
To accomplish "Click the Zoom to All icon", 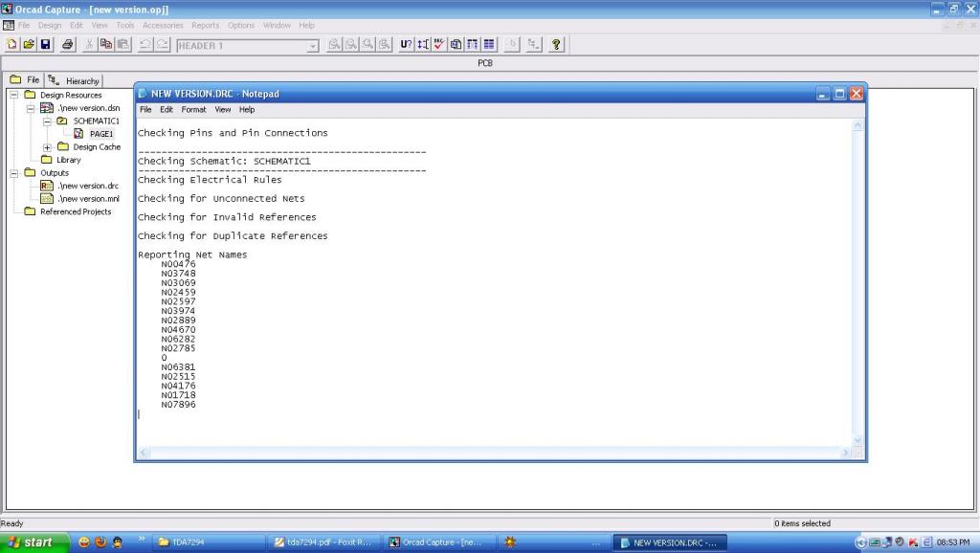I will tap(385, 44).
